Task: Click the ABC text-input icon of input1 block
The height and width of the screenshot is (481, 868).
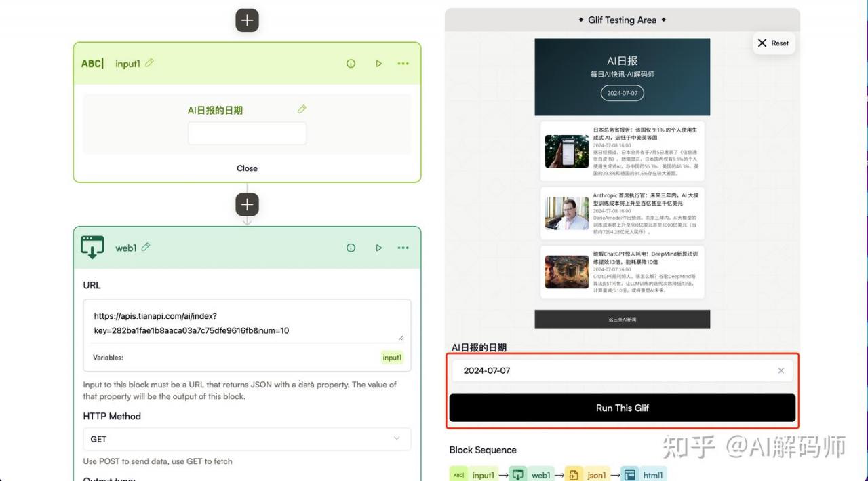Action: (93, 64)
